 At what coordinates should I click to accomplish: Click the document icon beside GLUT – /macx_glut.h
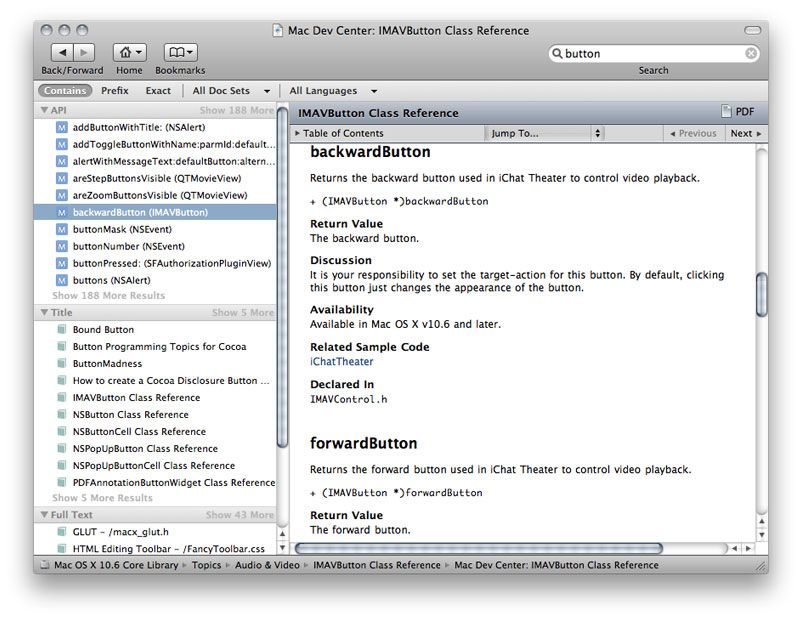point(60,532)
